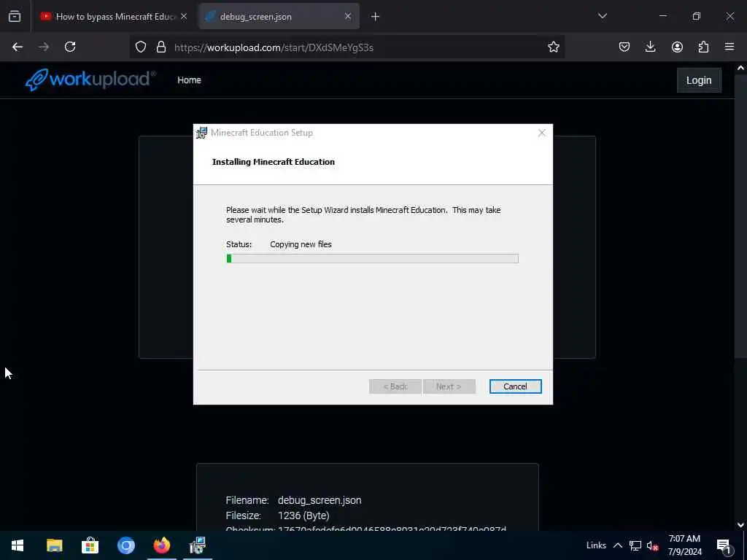Reload the workupload page
The image size is (747, 560).
click(x=70, y=47)
